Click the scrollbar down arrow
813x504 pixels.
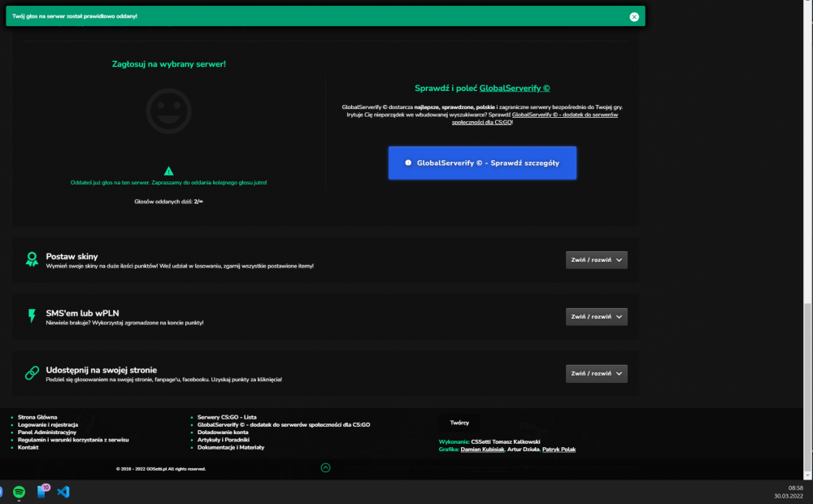[x=807, y=475]
